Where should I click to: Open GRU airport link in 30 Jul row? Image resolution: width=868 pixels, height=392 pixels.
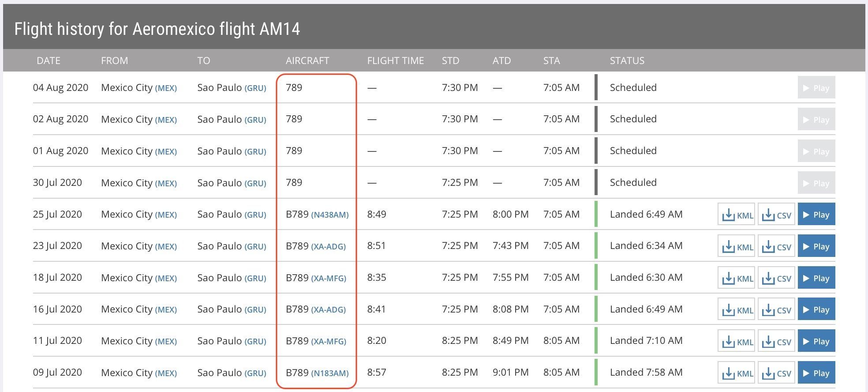point(255,183)
